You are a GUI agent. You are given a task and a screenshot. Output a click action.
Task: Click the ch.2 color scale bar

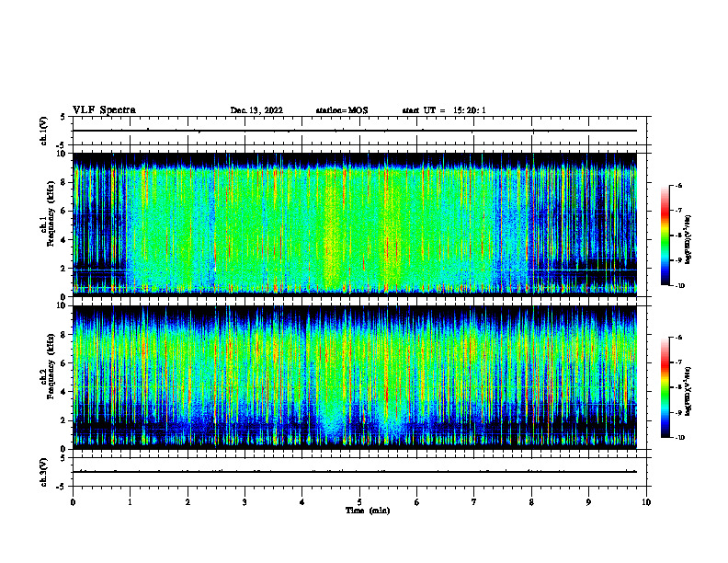665,387
